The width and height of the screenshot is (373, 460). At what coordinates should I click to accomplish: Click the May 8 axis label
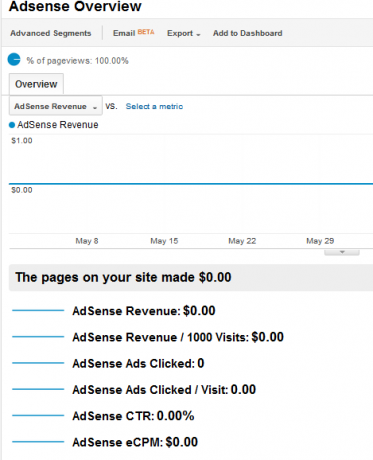87,241
